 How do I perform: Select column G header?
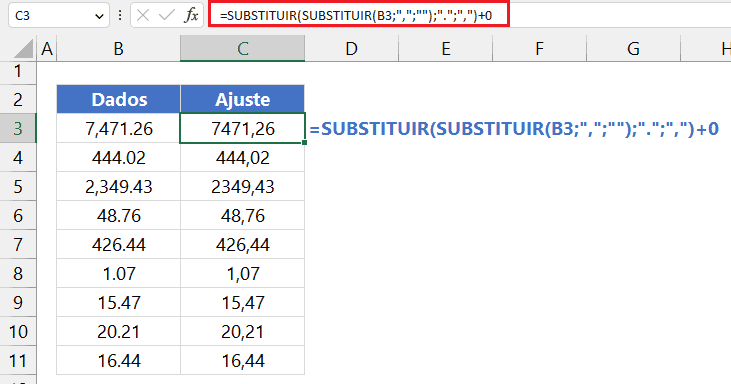[x=633, y=48]
